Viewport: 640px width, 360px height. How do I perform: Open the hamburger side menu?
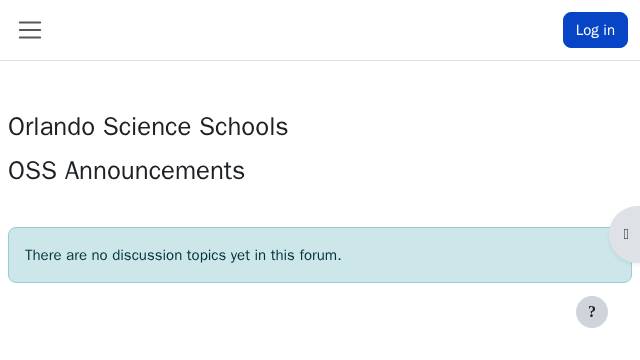coord(30,30)
